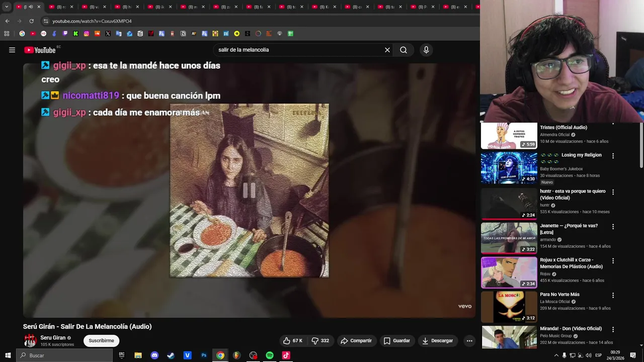Open FL Studio from the taskbar

[236, 355]
